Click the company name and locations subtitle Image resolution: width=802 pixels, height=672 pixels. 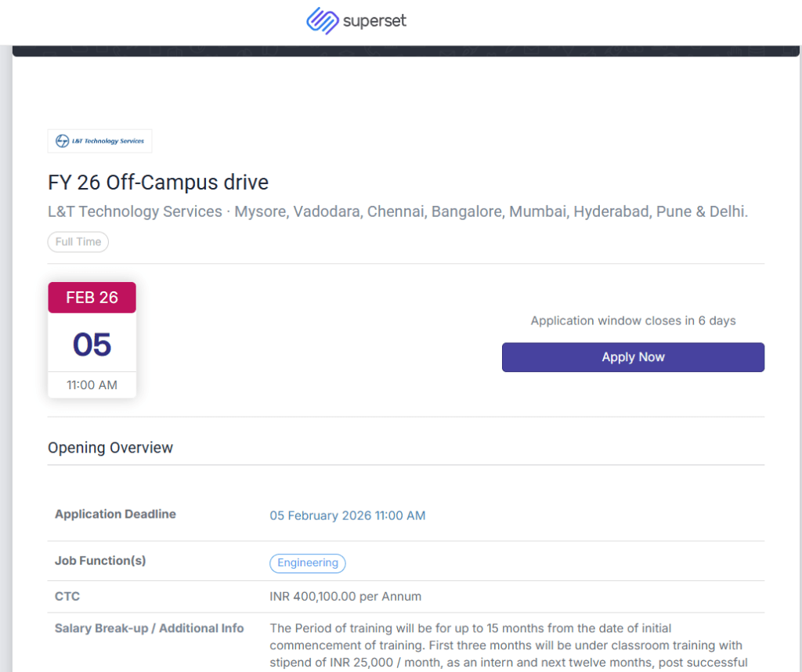pyautogui.click(x=397, y=211)
